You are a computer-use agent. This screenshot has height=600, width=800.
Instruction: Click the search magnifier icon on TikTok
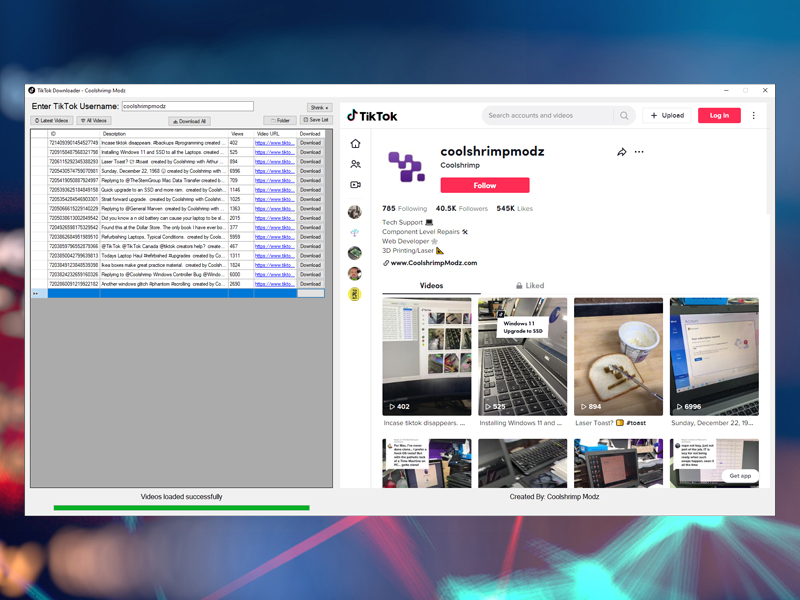click(624, 116)
